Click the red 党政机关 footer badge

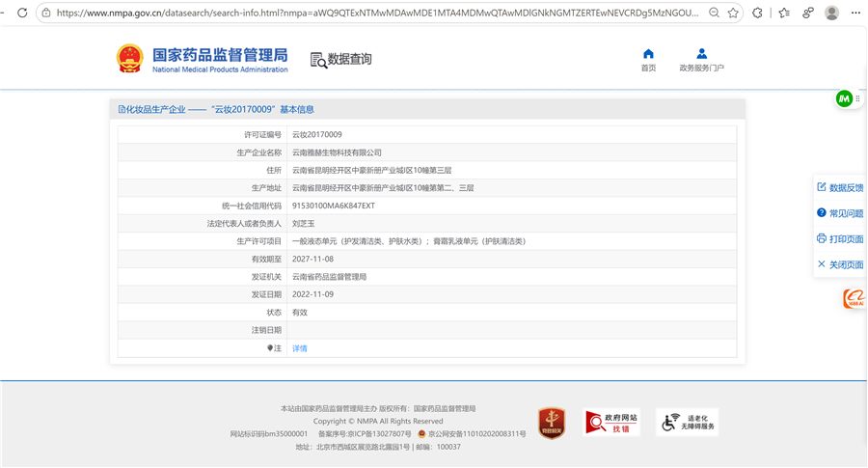pyautogui.click(x=552, y=423)
